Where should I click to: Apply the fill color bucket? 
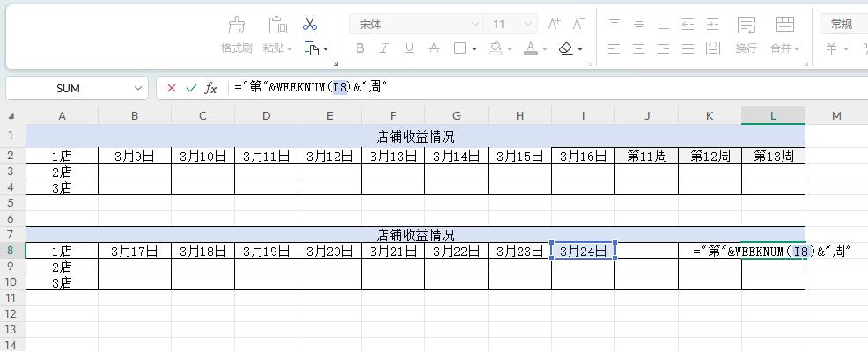tap(496, 48)
